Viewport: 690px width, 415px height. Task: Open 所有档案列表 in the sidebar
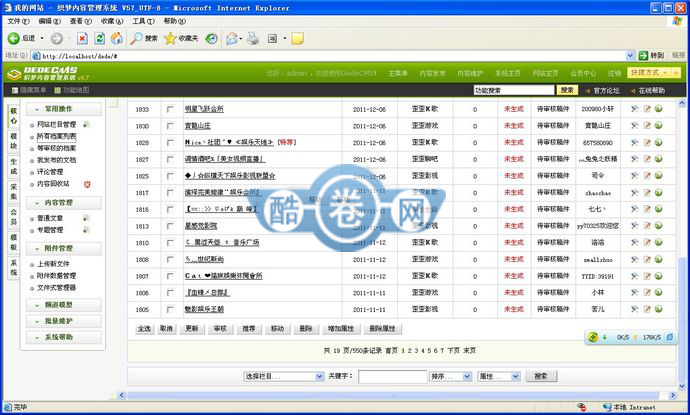tap(56, 136)
